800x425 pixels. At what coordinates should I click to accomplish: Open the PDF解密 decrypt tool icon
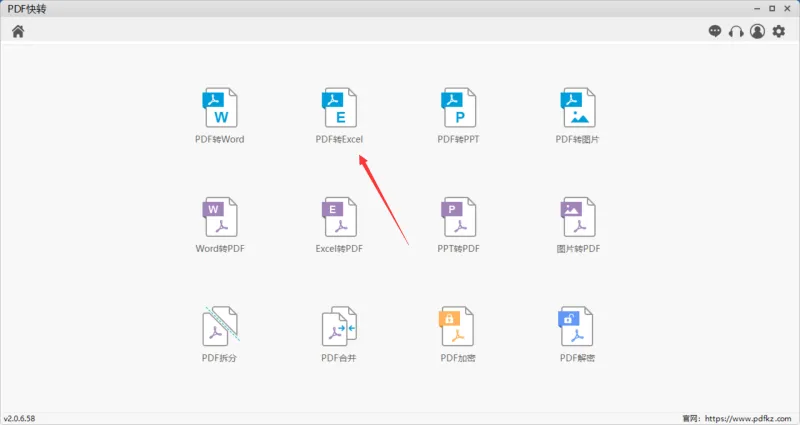click(x=576, y=326)
